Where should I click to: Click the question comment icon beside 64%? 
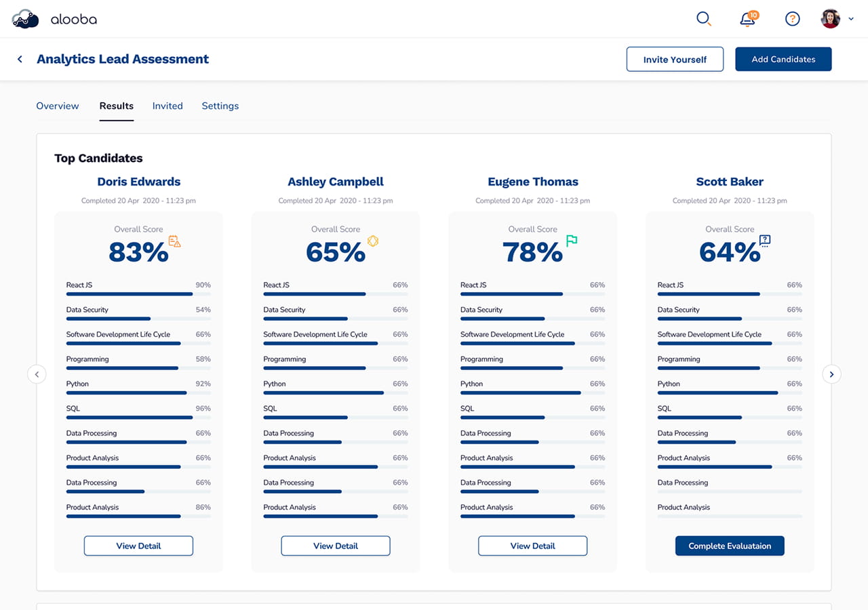pyautogui.click(x=765, y=241)
